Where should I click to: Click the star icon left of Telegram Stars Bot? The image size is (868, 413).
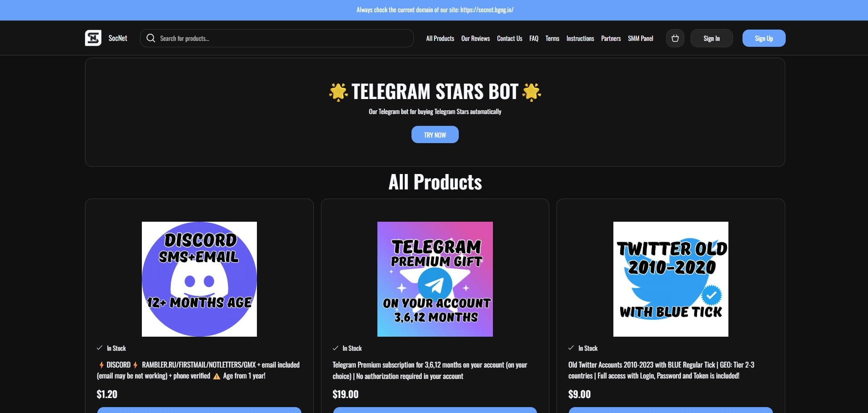pyautogui.click(x=338, y=92)
